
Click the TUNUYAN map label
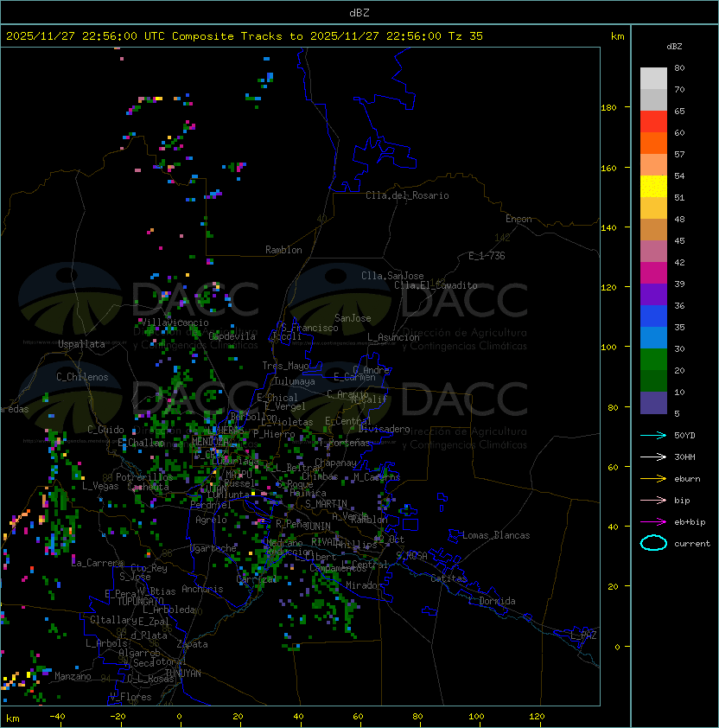183,674
